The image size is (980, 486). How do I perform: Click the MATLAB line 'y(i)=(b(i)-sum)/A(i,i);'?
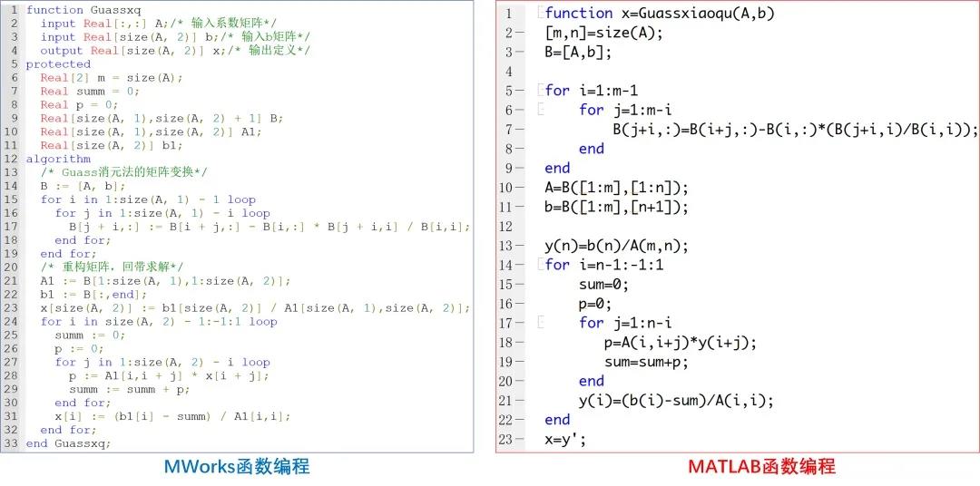(x=676, y=401)
